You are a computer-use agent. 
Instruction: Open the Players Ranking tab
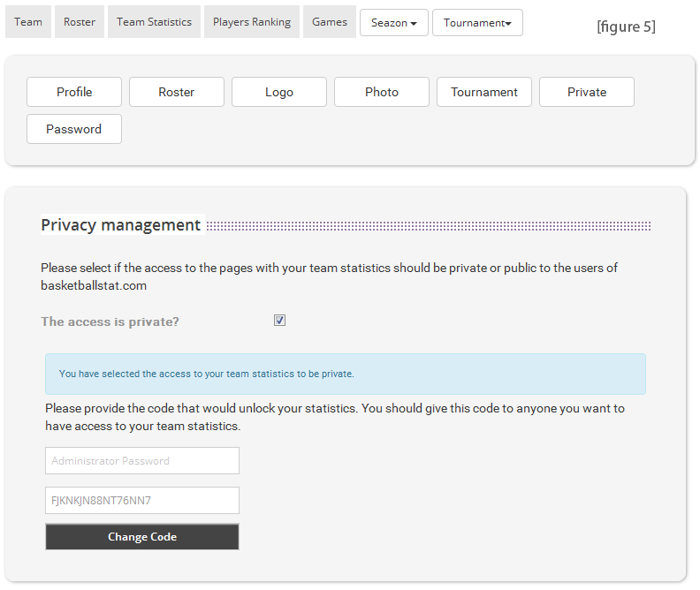pos(251,22)
